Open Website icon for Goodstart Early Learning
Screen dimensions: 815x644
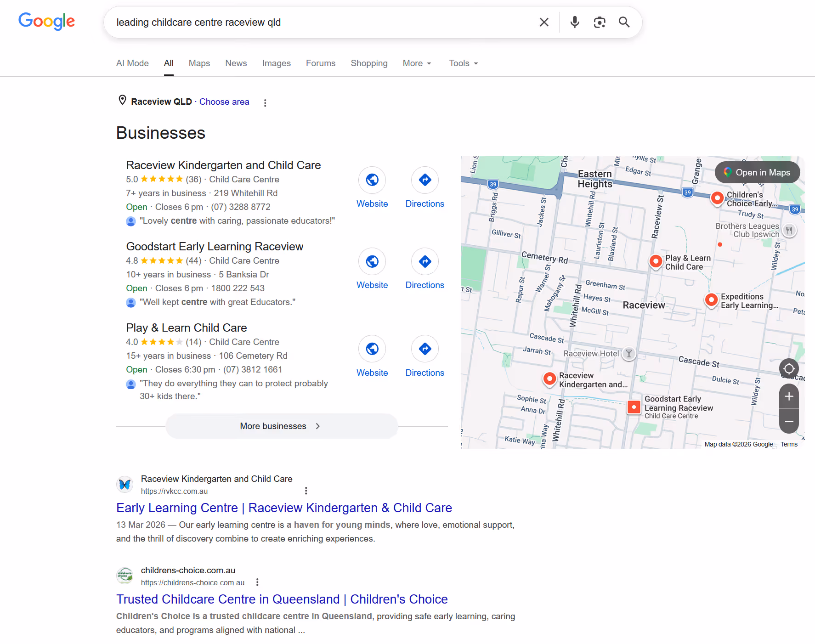point(372,261)
